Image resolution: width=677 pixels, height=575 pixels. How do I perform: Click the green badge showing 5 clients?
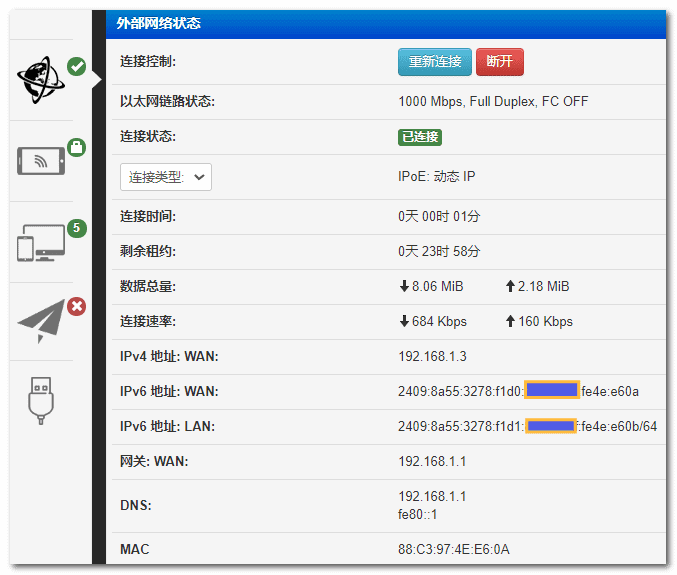click(x=76, y=229)
